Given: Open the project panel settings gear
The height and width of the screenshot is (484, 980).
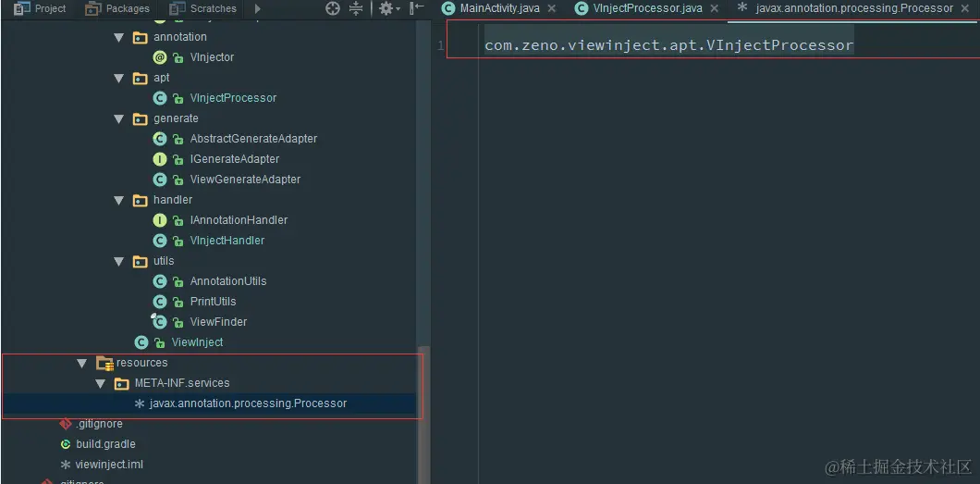Looking at the screenshot, I should pos(387,8).
